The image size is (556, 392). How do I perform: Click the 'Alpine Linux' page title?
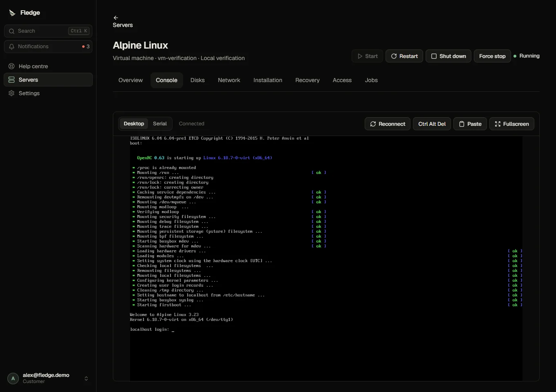pos(140,45)
